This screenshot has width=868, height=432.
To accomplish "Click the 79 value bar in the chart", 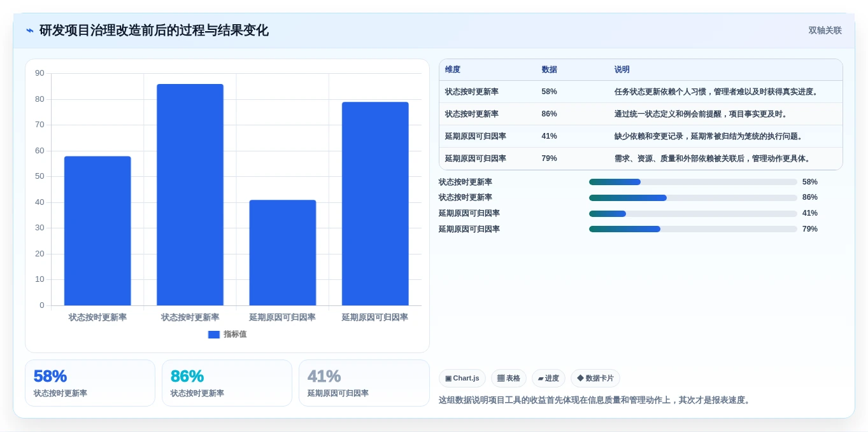I will coord(375,204).
